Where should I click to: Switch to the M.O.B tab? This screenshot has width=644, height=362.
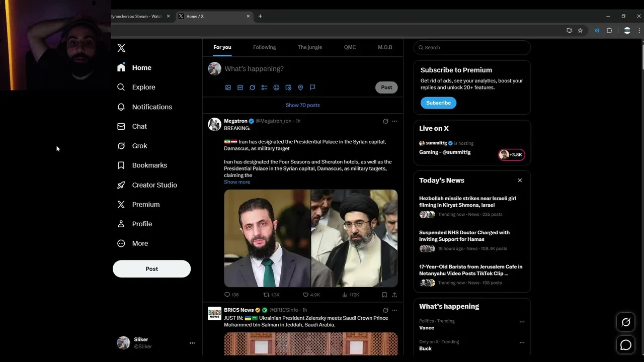385,47
